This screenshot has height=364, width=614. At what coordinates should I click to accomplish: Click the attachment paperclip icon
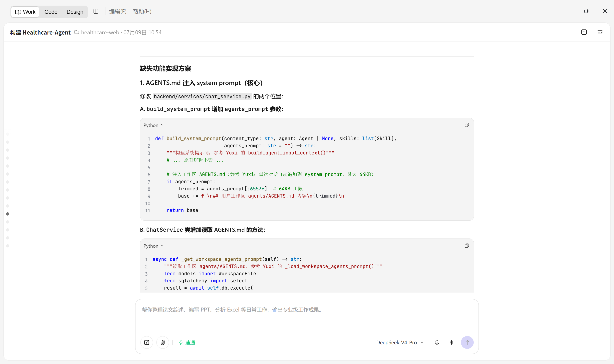(162, 342)
